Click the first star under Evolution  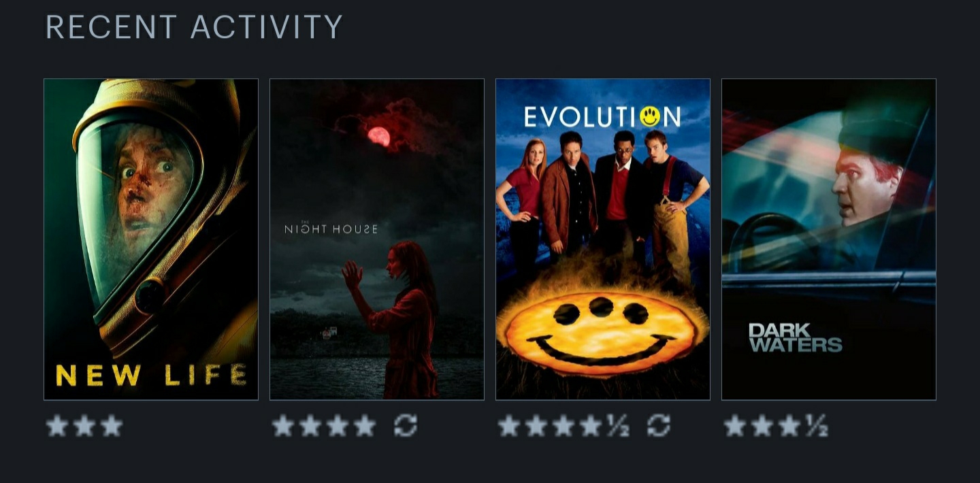509,427
